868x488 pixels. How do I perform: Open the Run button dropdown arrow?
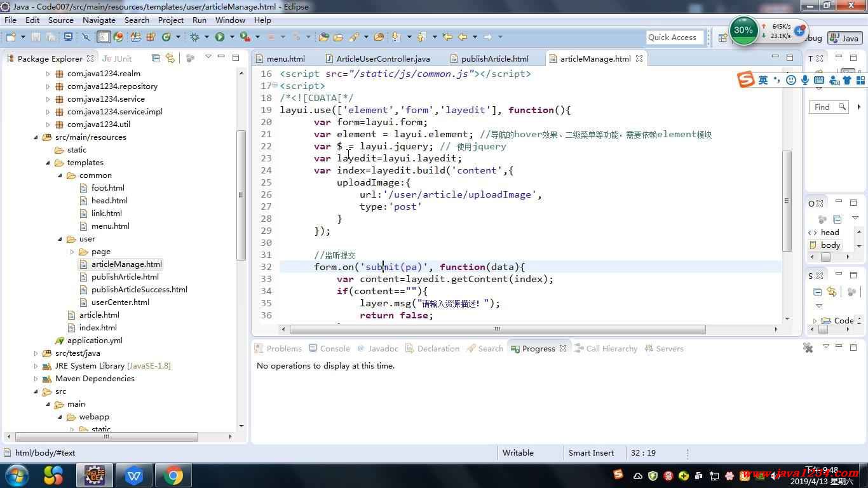click(x=231, y=37)
